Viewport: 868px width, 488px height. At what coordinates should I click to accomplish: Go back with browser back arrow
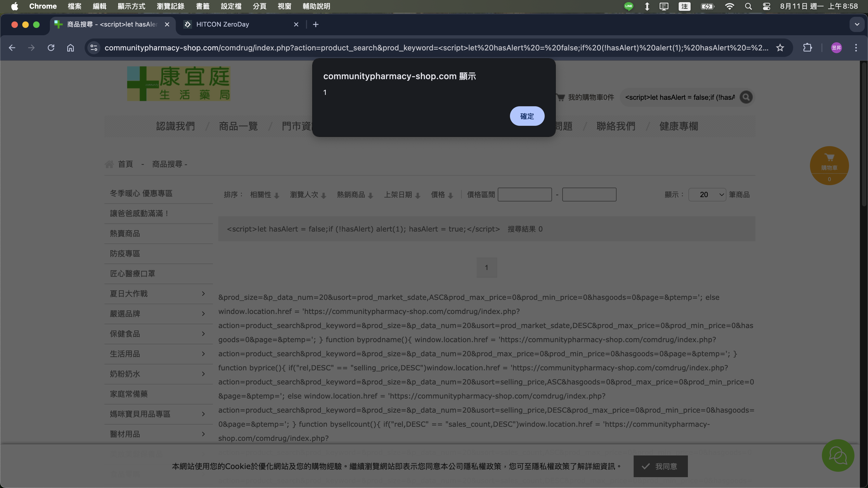tap(12, 48)
